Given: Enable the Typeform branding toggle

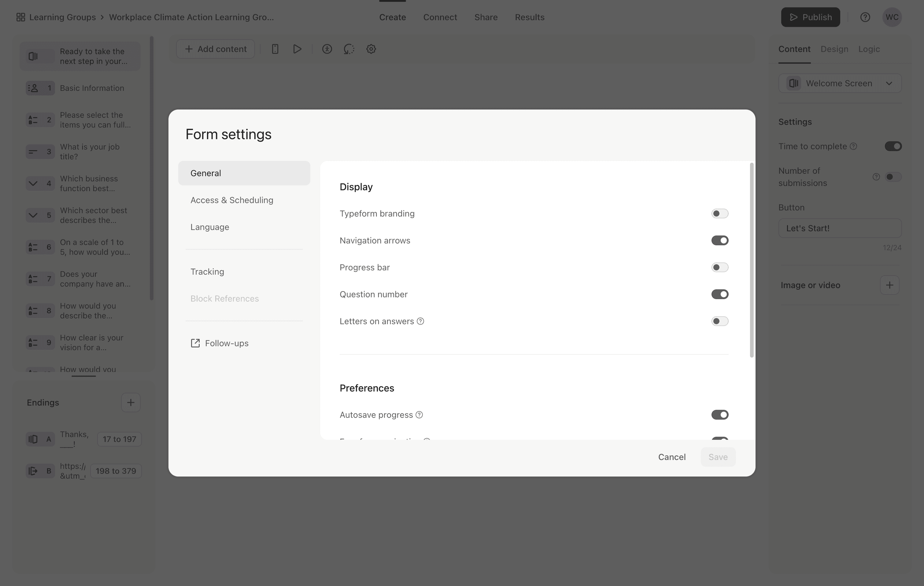Looking at the screenshot, I should (x=719, y=213).
